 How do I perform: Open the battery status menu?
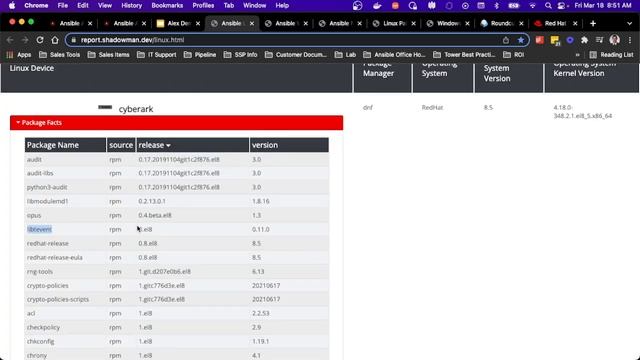tap(513, 5)
